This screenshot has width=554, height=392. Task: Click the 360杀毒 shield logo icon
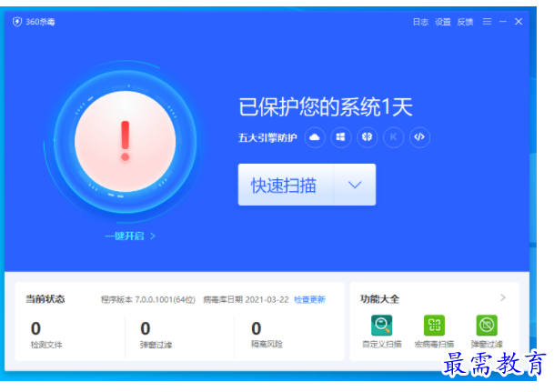coord(17,22)
